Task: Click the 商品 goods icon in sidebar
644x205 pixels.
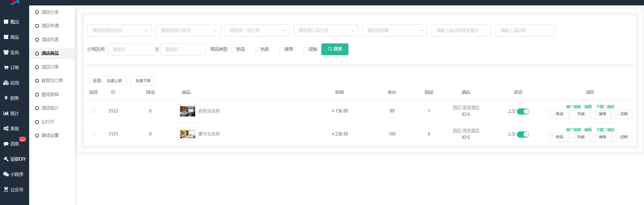Action: click(6, 37)
